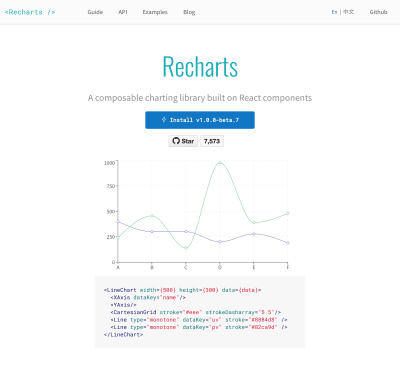Viewport: 400px width, 370px height.
Task: Go to the Examples page
Action: point(155,12)
